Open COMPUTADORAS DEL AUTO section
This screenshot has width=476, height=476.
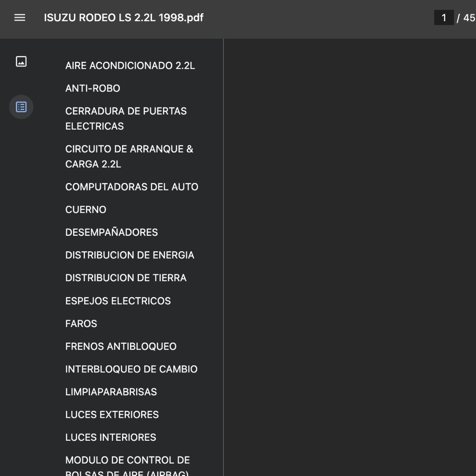pos(131,187)
